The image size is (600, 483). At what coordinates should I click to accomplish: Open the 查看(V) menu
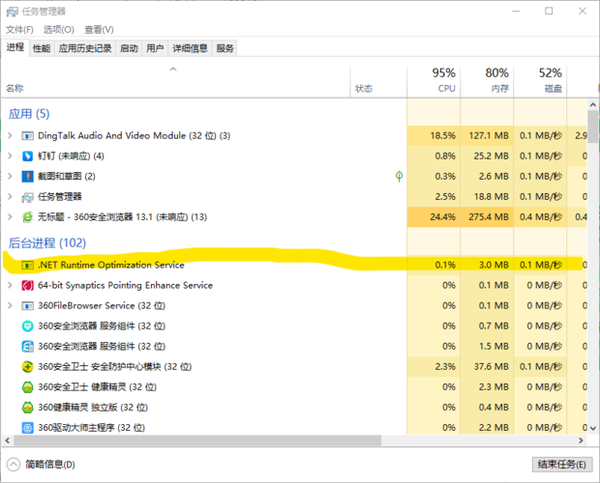pos(99,29)
